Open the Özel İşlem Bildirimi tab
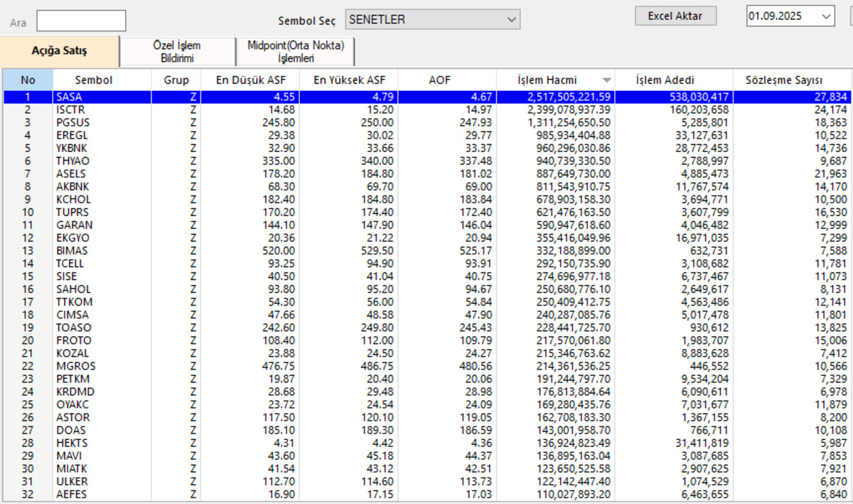This screenshot has width=853, height=504. pyautogui.click(x=178, y=52)
